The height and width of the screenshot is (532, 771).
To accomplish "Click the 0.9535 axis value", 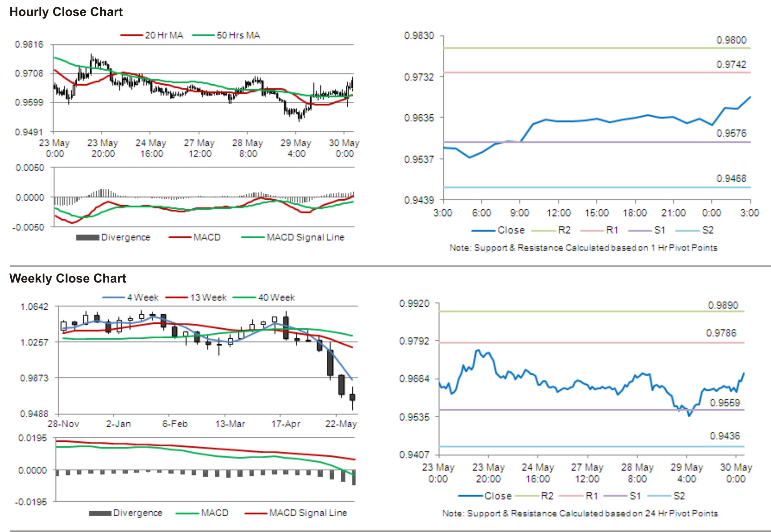I will (415, 417).
